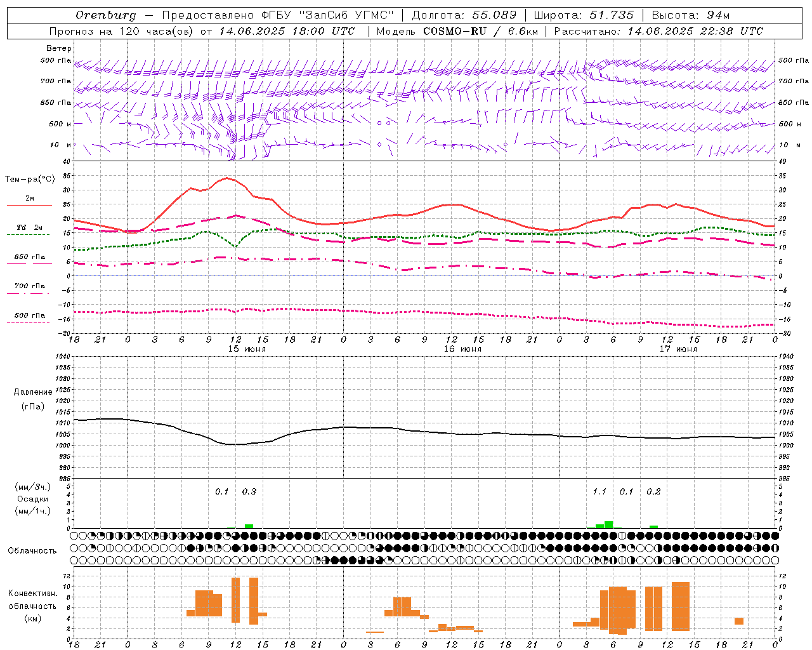Image resolution: width=812 pixels, height=650 pixels.
Task: Click the 17 июня date label
Action: pos(678,349)
